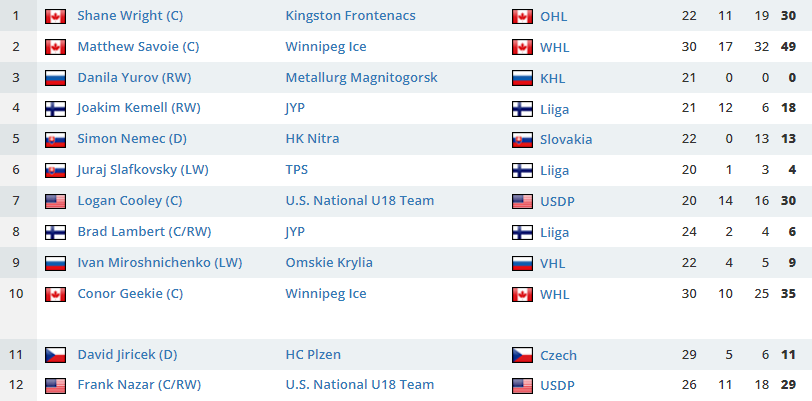Image resolution: width=812 pixels, height=401 pixels.
Task: Open Ivan Miroshnichenko player link
Action: pyautogui.click(x=160, y=263)
